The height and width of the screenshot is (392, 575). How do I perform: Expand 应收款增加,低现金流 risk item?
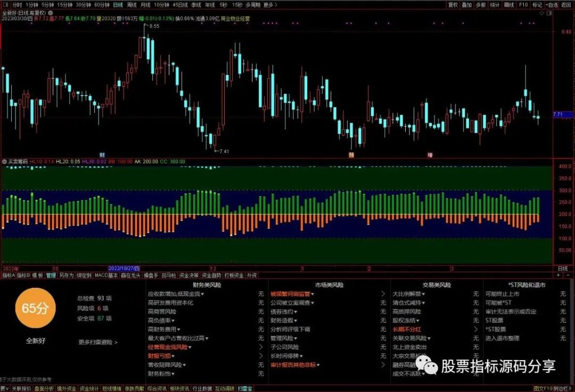(176, 294)
